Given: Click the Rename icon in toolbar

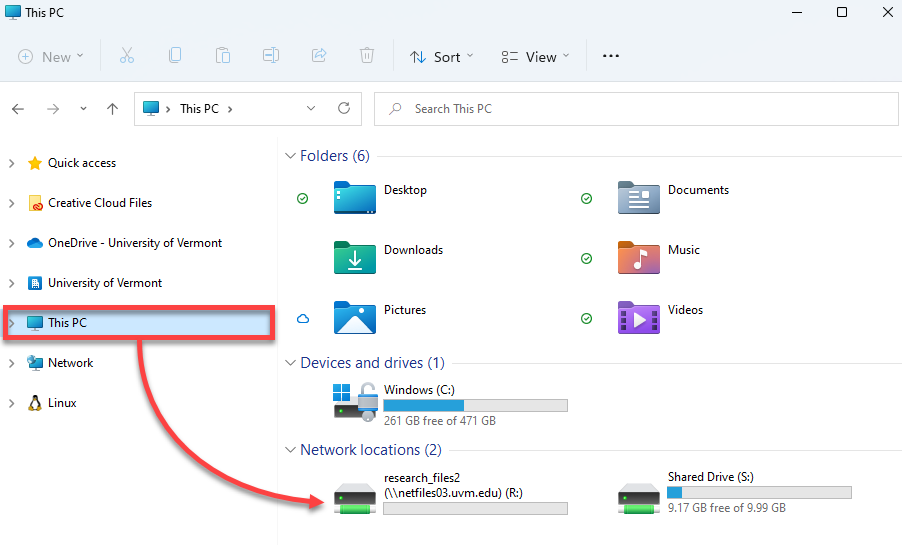Looking at the screenshot, I should tap(271, 55).
